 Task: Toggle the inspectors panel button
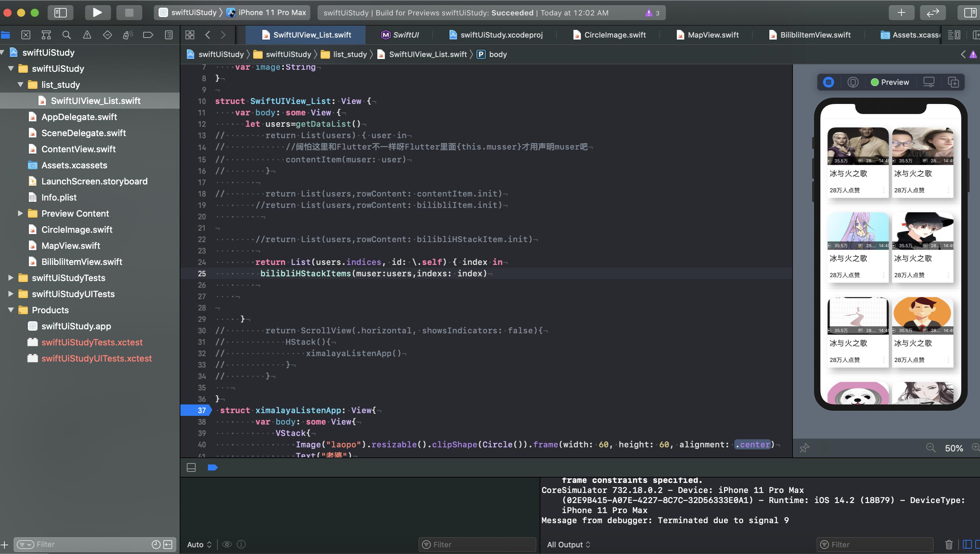pos(969,12)
